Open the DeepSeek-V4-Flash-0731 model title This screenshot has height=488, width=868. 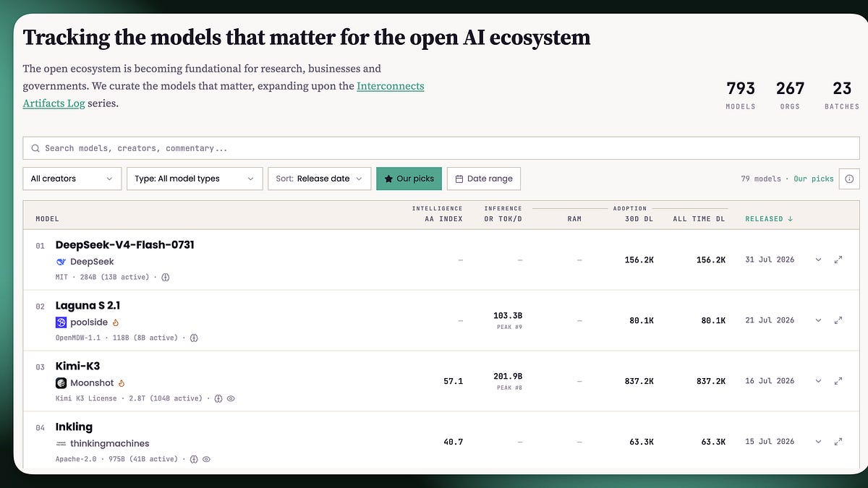tap(124, 245)
